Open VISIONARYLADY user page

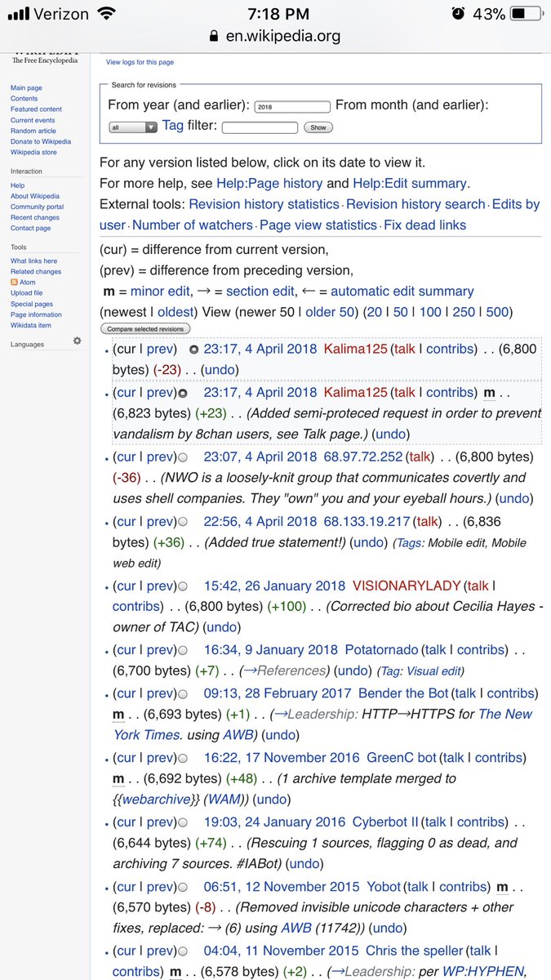click(x=407, y=586)
